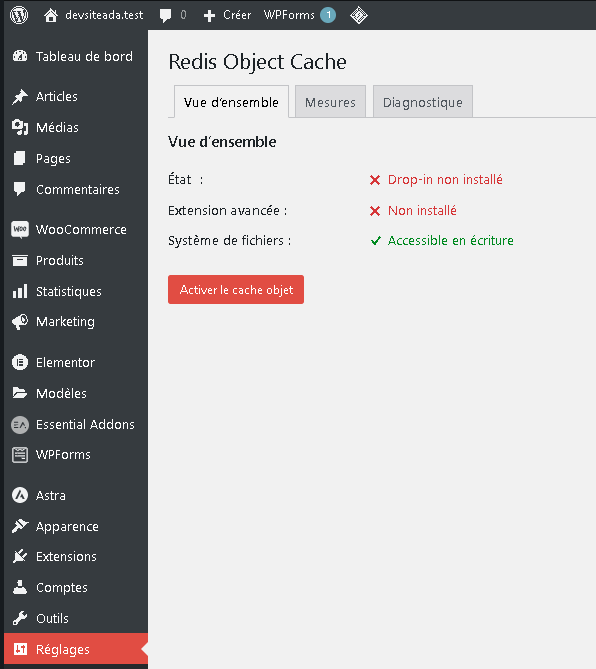
Task: Click the Marketing megaphone icon
Action: [x=20, y=322]
